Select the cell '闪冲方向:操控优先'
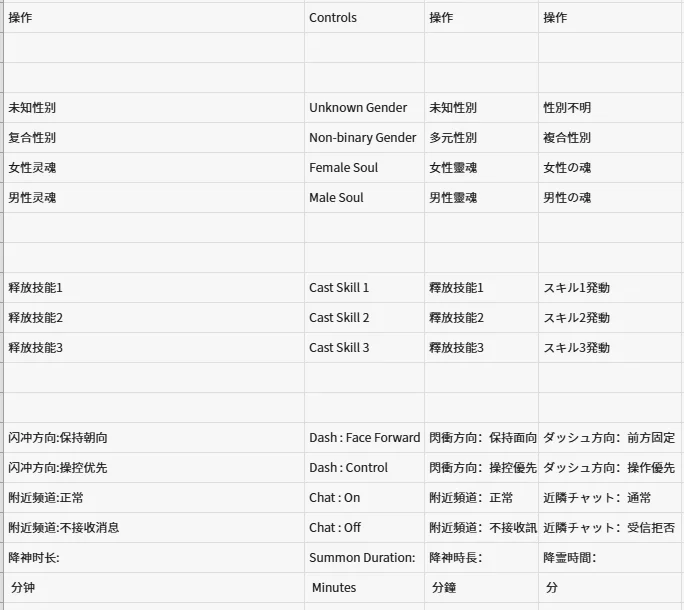The image size is (684, 610). (x=154, y=468)
